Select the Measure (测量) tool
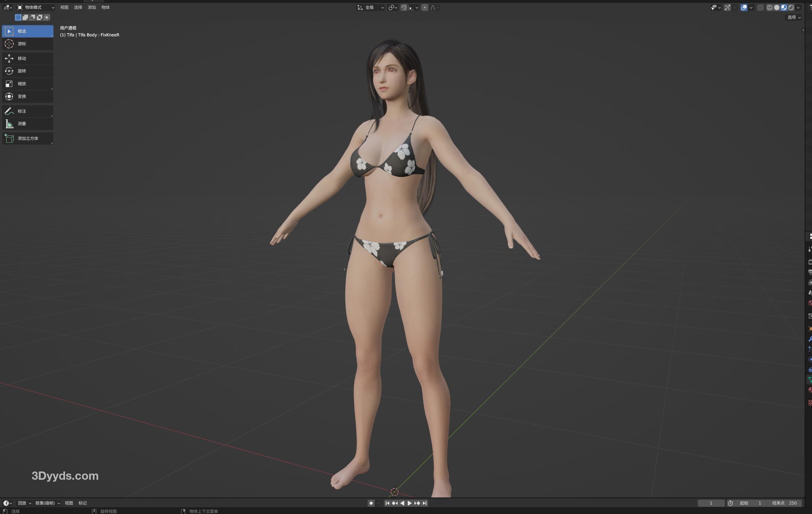 pyautogui.click(x=27, y=124)
